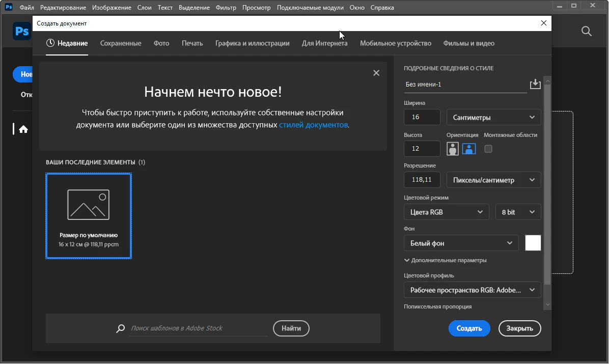Select landscape orientation icon
The width and height of the screenshot is (609, 364).
[469, 149]
